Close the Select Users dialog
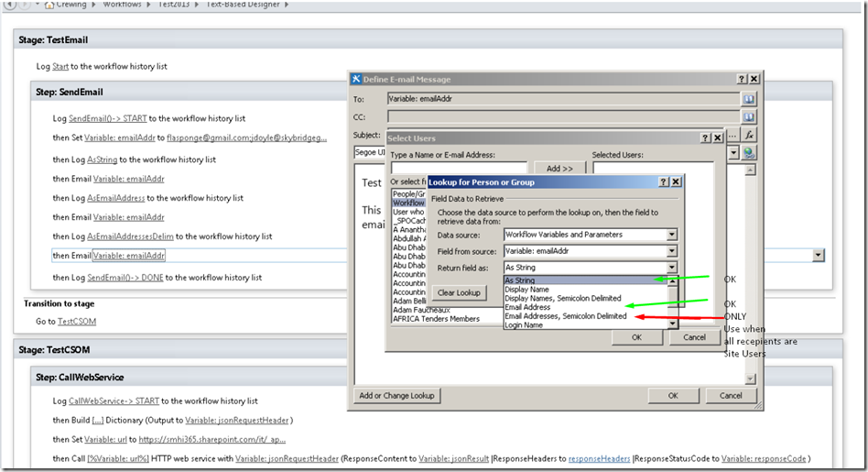The height and width of the screenshot is (472, 868). 718,138
